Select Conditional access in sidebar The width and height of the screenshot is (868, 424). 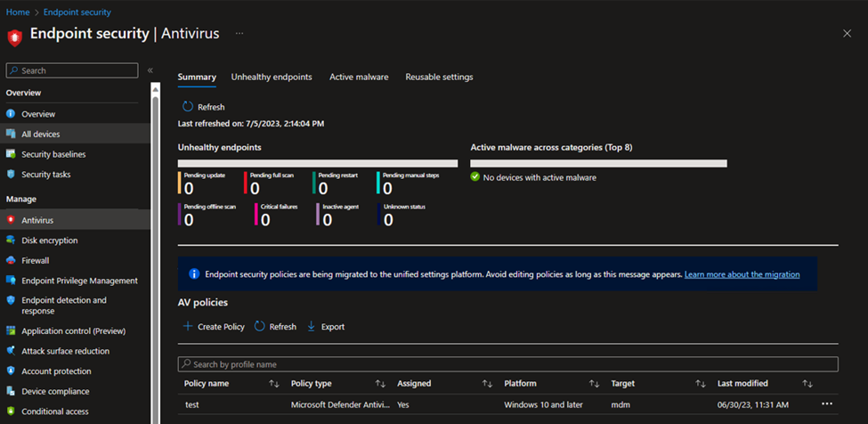pos(54,412)
